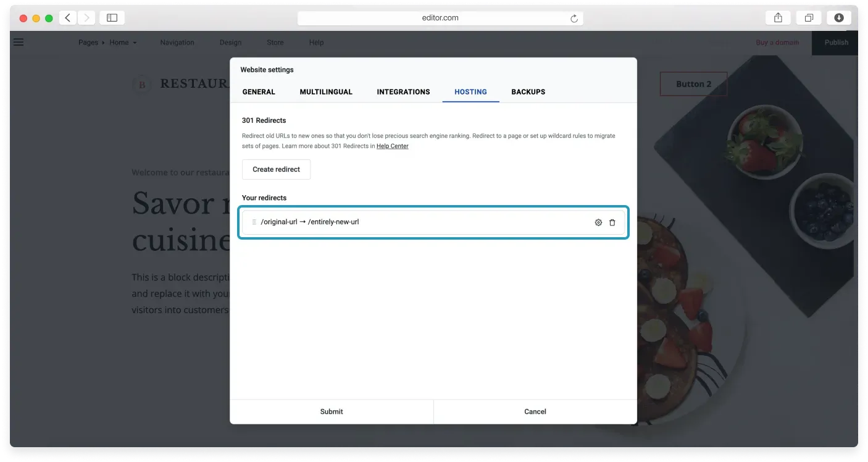Open the hamburger menu in editor

19,43
